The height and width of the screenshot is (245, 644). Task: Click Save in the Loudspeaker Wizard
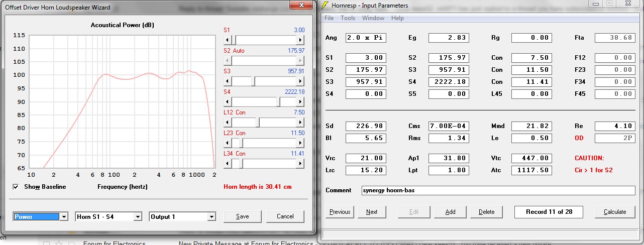point(242,216)
